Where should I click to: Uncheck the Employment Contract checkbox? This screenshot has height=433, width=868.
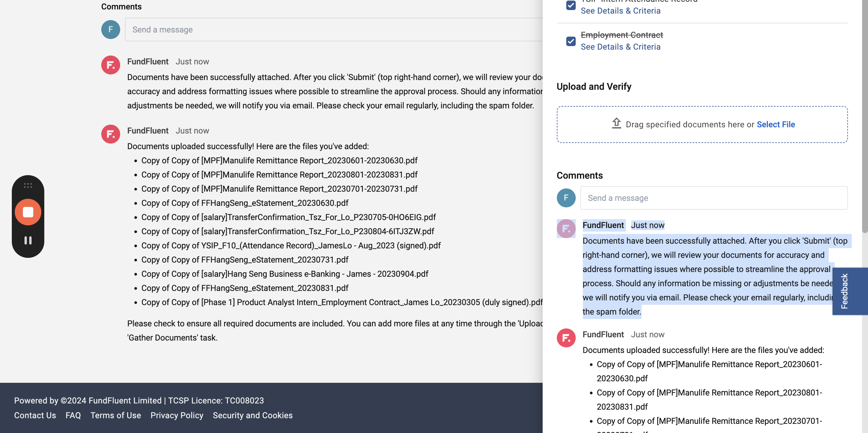point(571,41)
